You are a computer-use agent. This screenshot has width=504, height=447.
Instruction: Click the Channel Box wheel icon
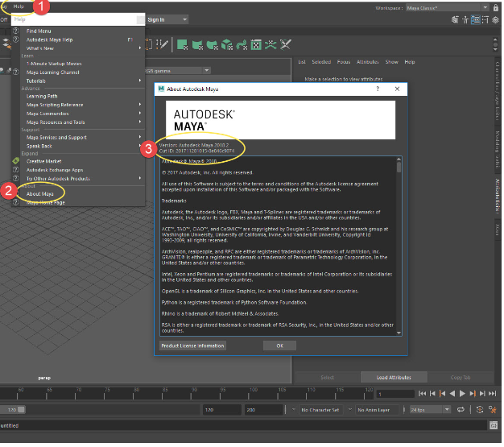[495, 20]
